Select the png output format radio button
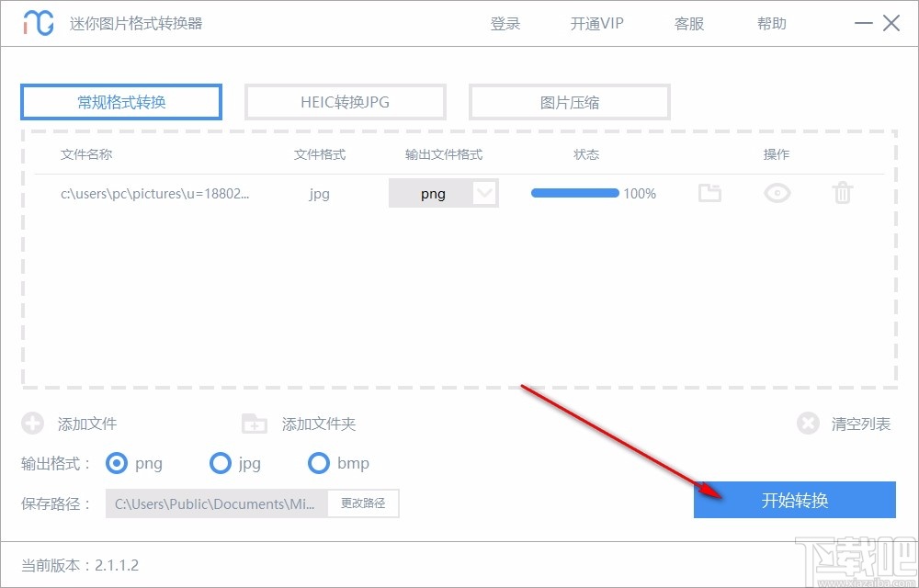Viewport: 919px width, 588px height. (x=117, y=463)
